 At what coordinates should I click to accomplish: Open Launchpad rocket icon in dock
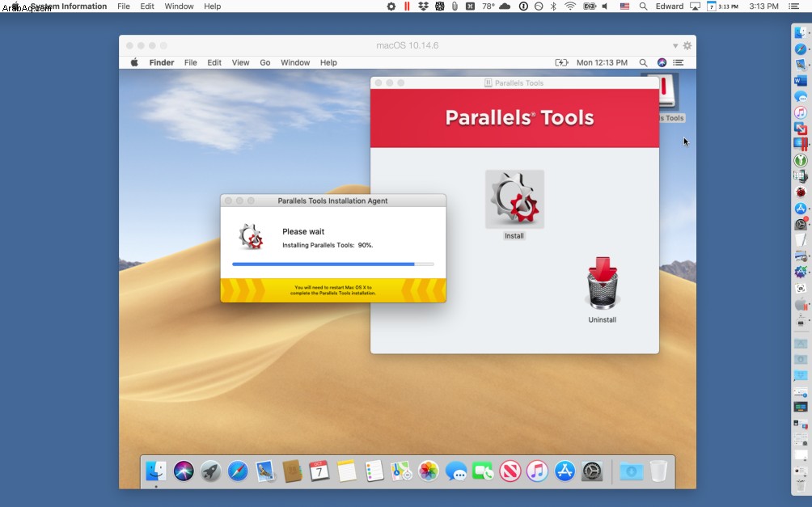pyautogui.click(x=211, y=471)
